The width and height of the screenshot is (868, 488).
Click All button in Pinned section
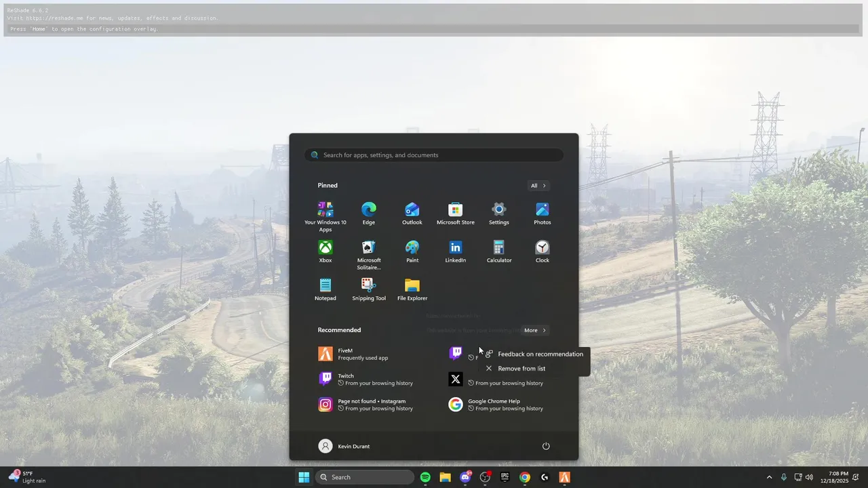pyautogui.click(x=538, y=186)
